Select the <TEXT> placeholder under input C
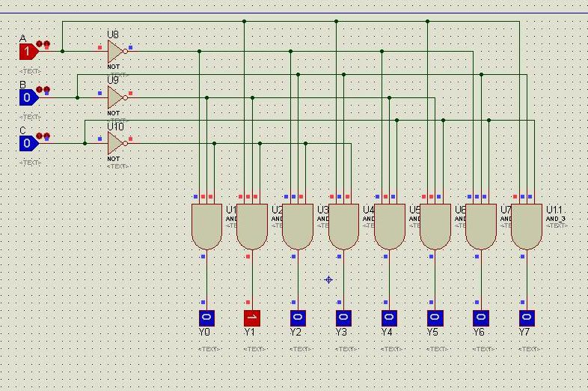588x391 pixels. pyautogui.click(x=30, y=163)
